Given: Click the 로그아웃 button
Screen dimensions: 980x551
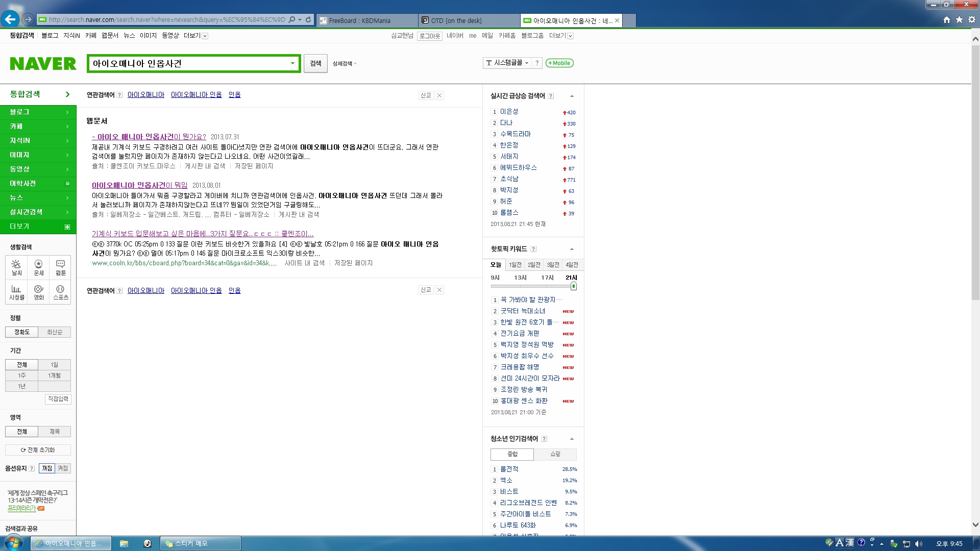Looking at the screenshot, I should coord(430,36).
